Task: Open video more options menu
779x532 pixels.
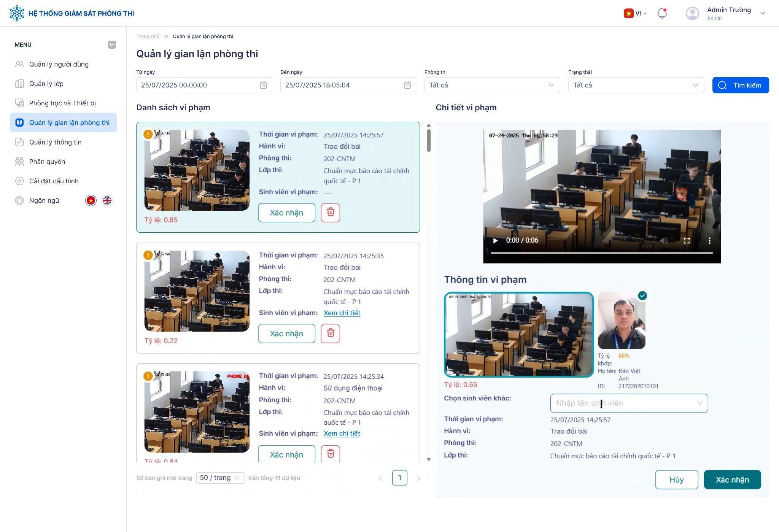Action: click(709, 241)
